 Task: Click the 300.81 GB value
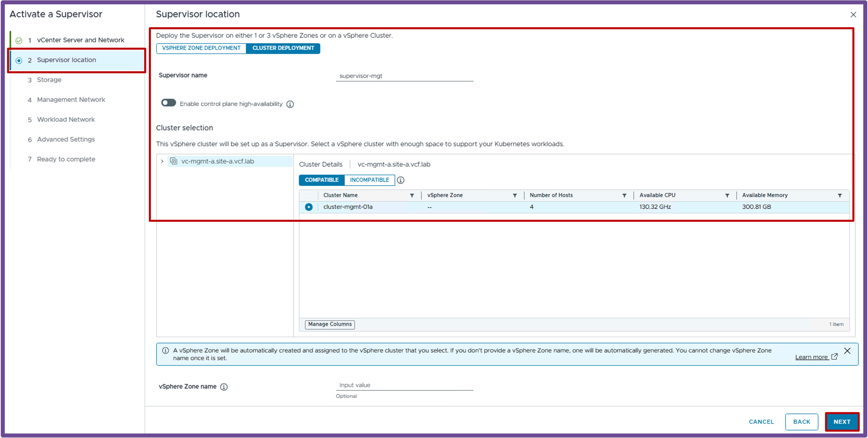[x=756, y=207]
